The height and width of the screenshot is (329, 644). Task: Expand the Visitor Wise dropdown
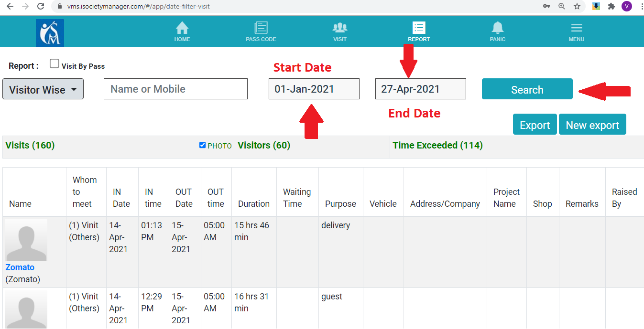click(x=43, y=89)
